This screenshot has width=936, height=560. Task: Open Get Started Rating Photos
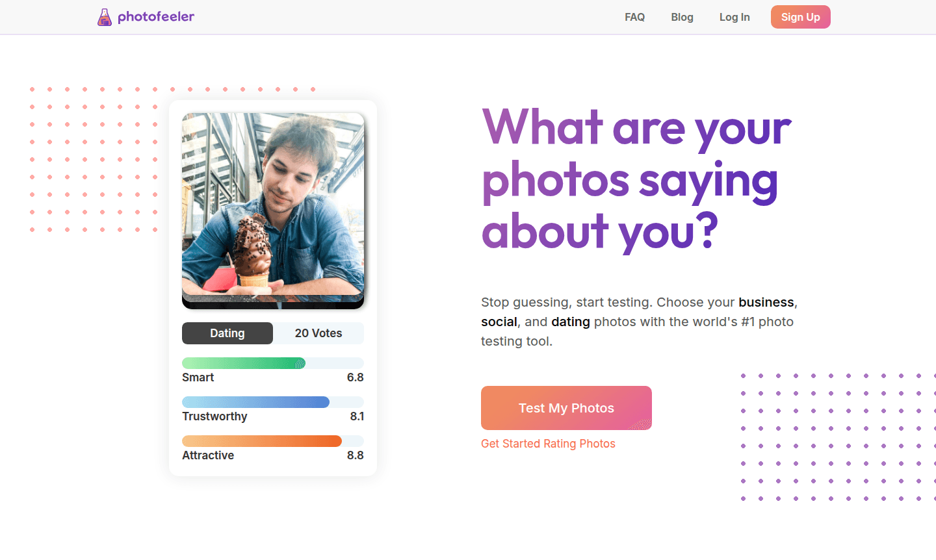pyautogui.click(x=548, y=443)
